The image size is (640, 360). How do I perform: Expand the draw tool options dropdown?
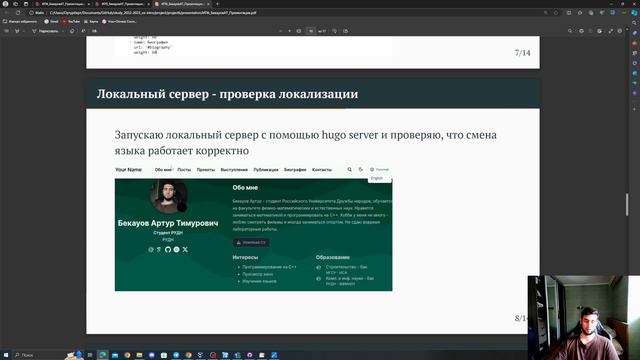coord(63,31)
